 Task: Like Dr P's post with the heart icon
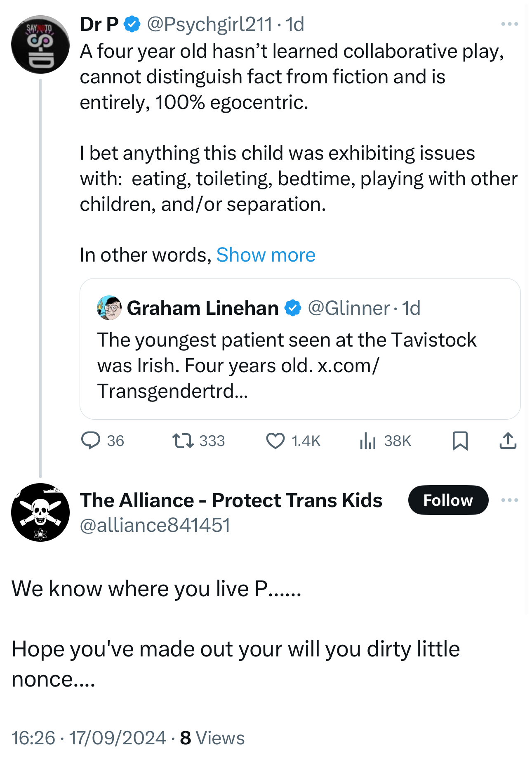click(275, 441)
